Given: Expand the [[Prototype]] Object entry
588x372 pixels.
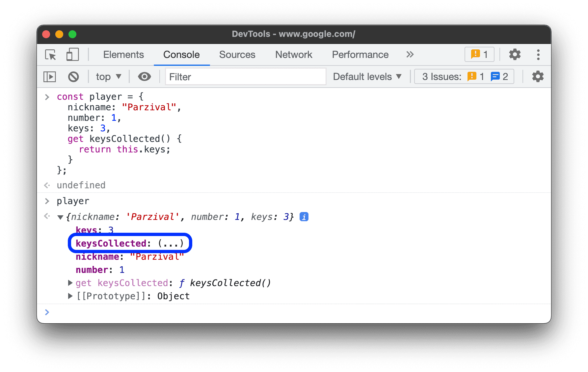Looking at the screenshot, I should 70,296.
